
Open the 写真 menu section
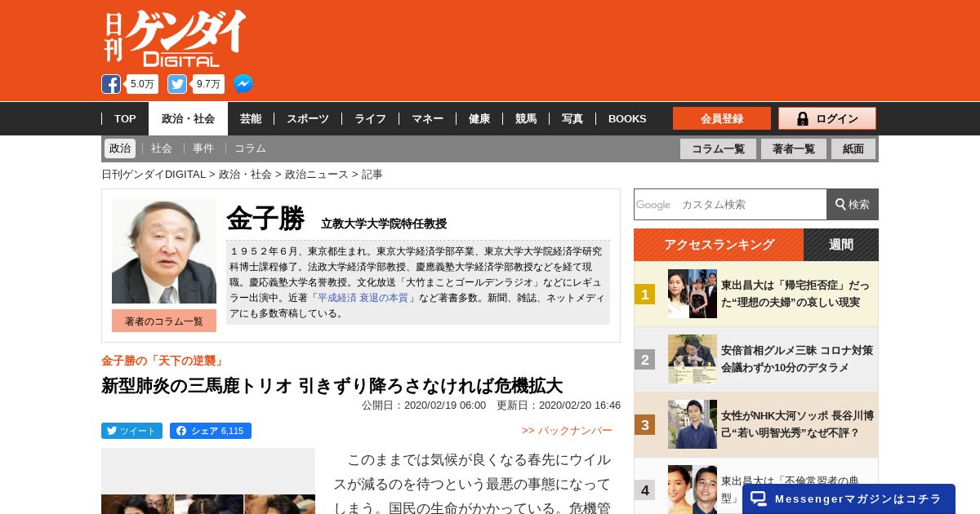pos(572,118)
